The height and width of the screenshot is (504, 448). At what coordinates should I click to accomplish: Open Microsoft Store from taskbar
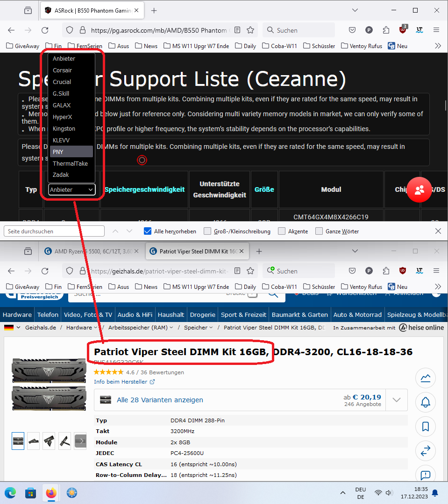tap(30, 493)
